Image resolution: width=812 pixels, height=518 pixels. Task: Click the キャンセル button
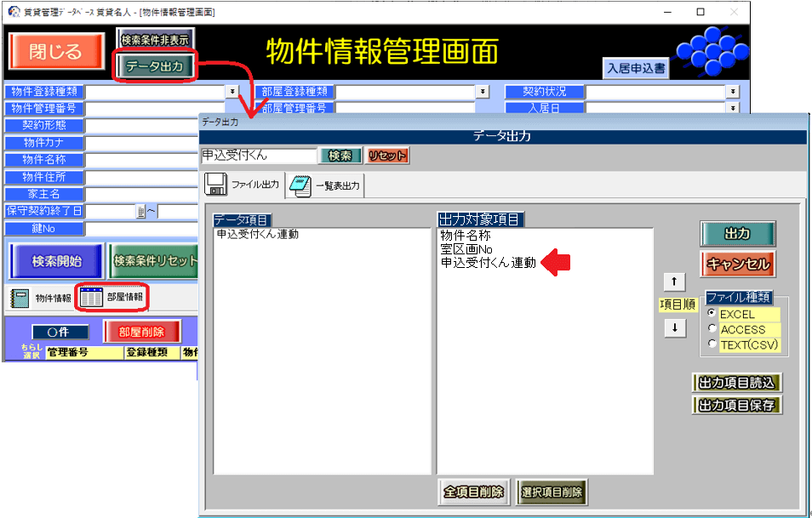click(737, 264)
